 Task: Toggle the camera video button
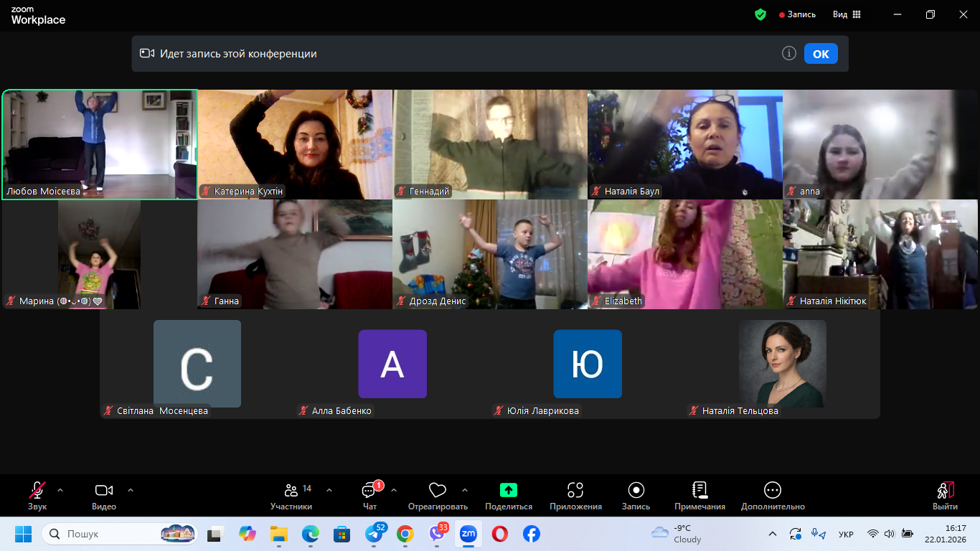tap(104, 491)
